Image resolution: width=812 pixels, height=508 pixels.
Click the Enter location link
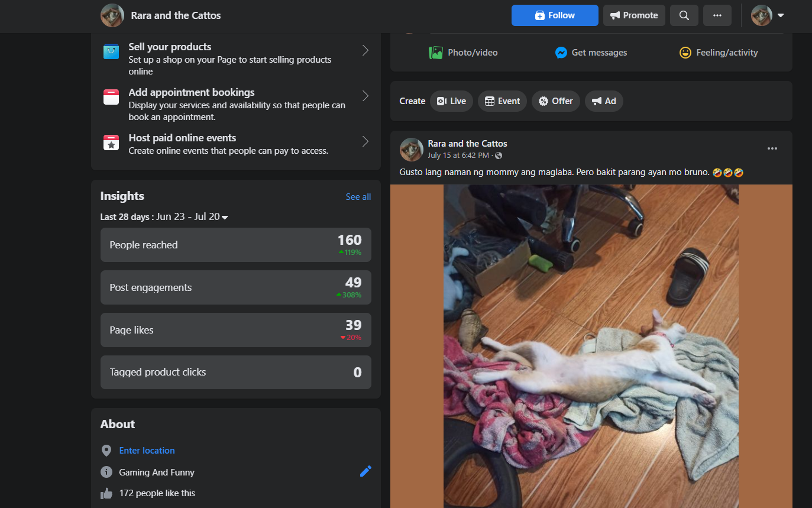(x=147, y=451)
